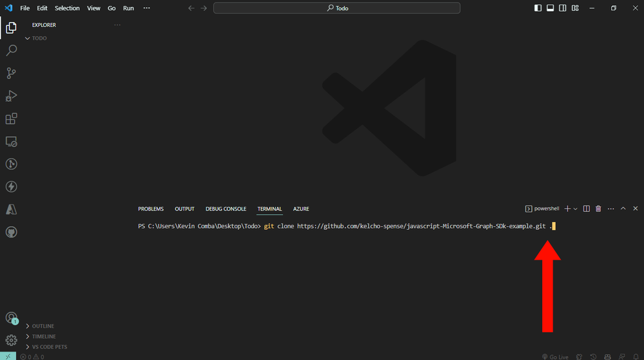Toggle the bottom panel visibility

(550, 8)
